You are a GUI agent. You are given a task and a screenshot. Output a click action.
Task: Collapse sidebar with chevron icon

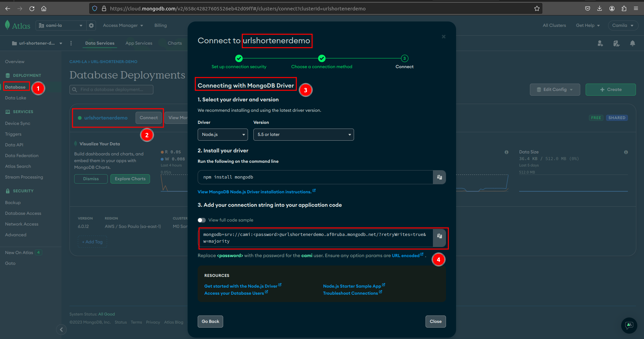[x=61, y=330]
